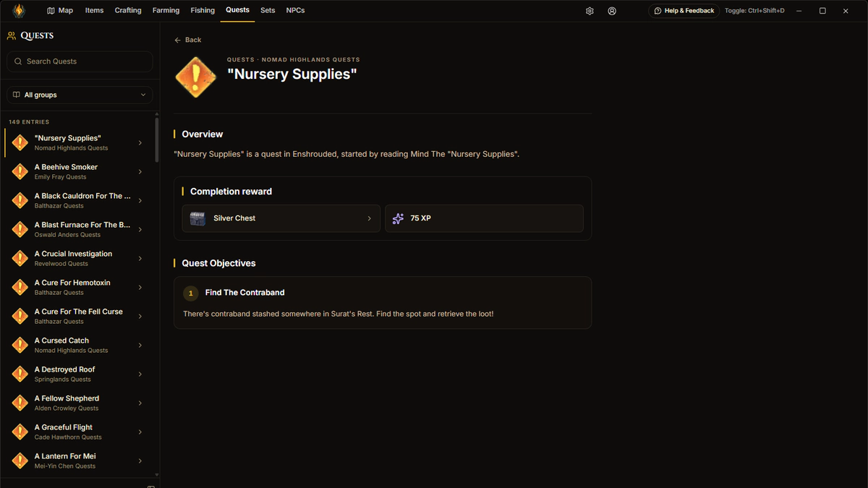The image size is (868, 488).
Task: Click the large quest header icon
Action: coord(195,77)
